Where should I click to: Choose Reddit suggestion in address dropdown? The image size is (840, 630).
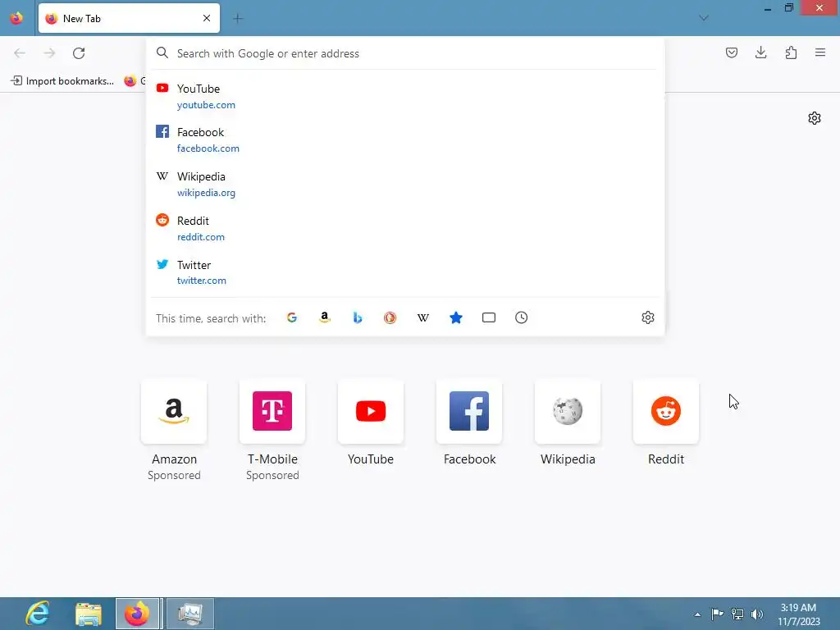tap(405, 228)
